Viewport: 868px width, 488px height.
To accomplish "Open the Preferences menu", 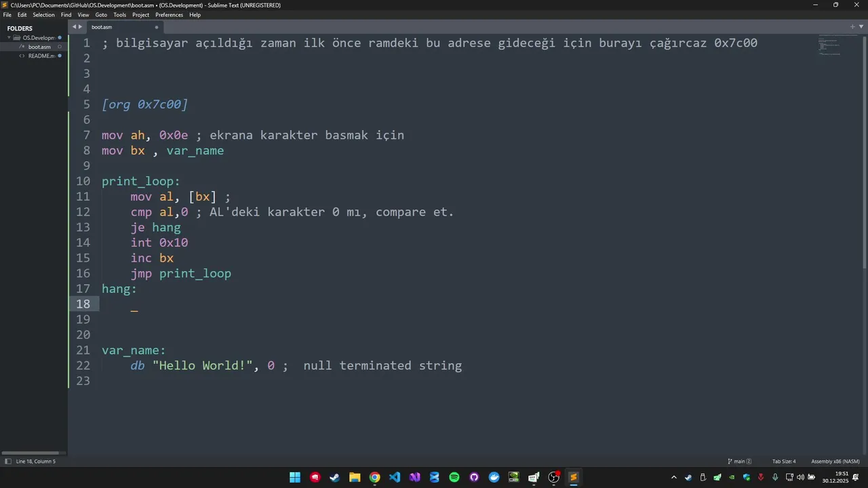I will pos(169,15).
